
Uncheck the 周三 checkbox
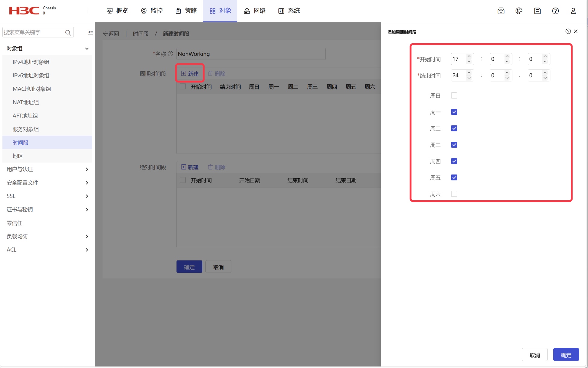tap(454, 145)
